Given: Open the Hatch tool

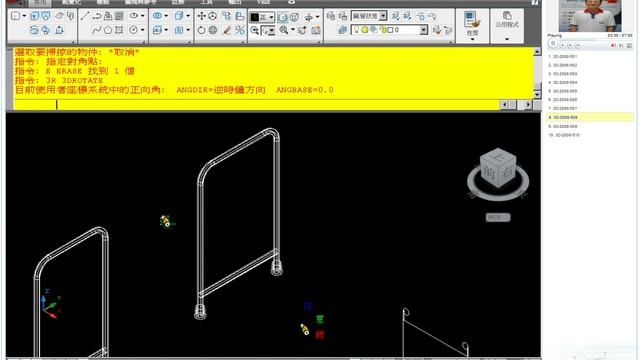Looking at the screenshot, I should tap(119, 16).
